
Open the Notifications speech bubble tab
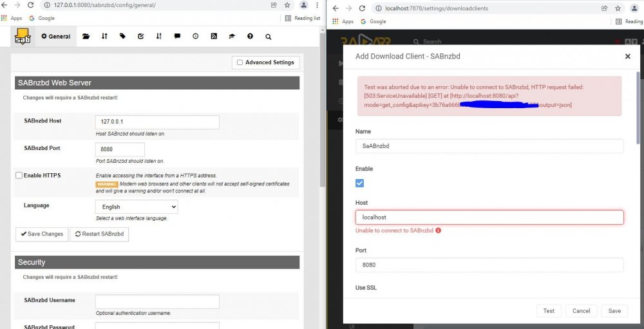(x=178, y=37)
